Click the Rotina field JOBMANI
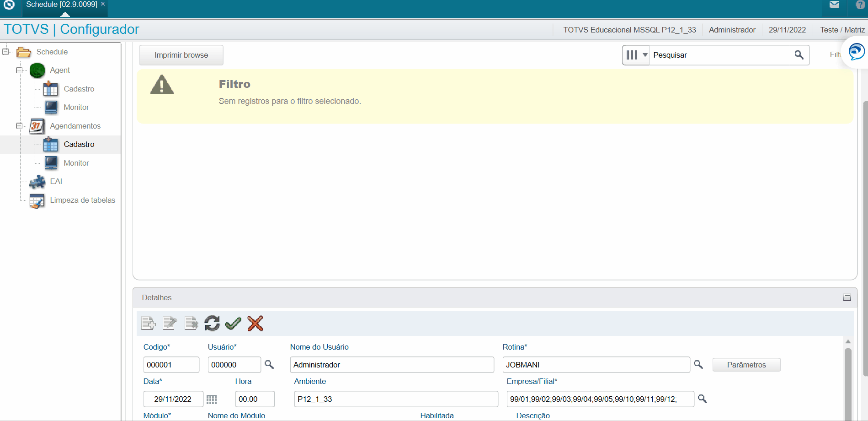 click(596, 365)
